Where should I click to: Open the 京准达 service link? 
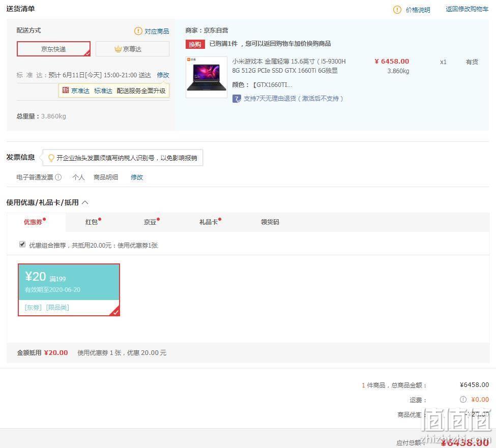[x=80, y=91]
